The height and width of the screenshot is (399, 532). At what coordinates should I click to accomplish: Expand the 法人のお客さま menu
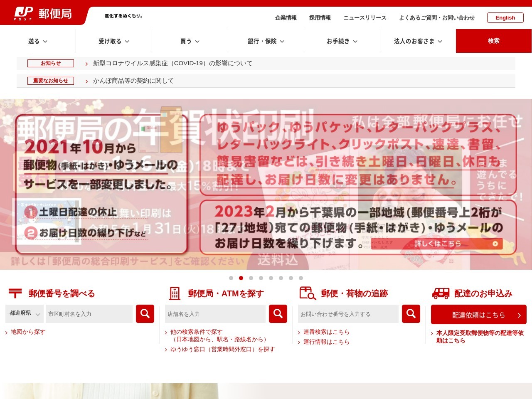click(418, 41)
